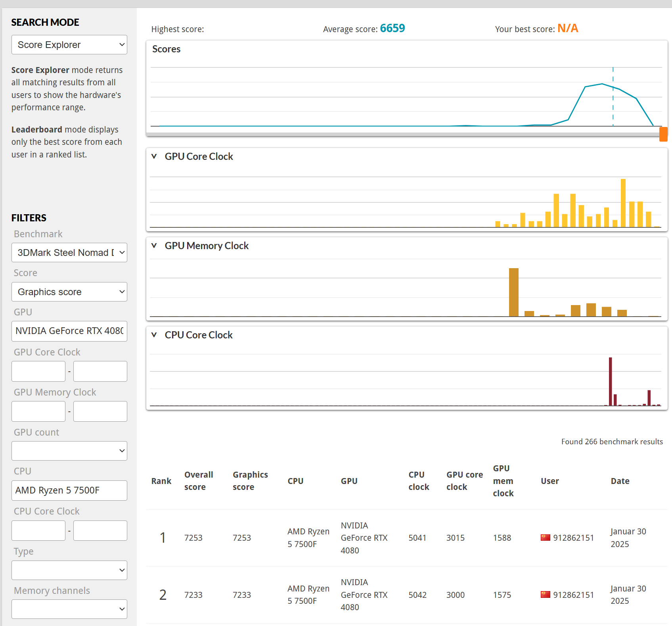Click the tallest yellow bar in GPU Core Clock chart
The width and height of the screenshot is (672, 626).
click(x=623, y=203)
